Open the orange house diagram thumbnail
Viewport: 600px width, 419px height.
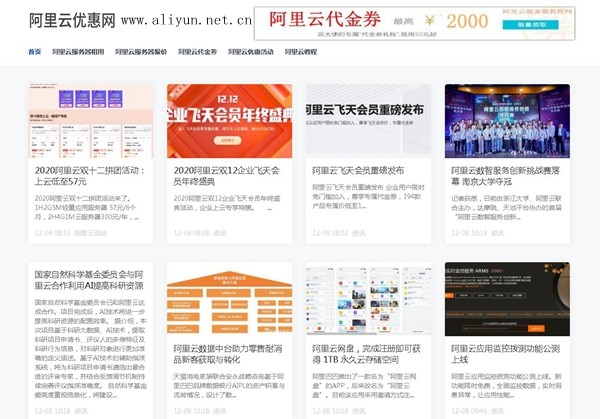(230, 299)
